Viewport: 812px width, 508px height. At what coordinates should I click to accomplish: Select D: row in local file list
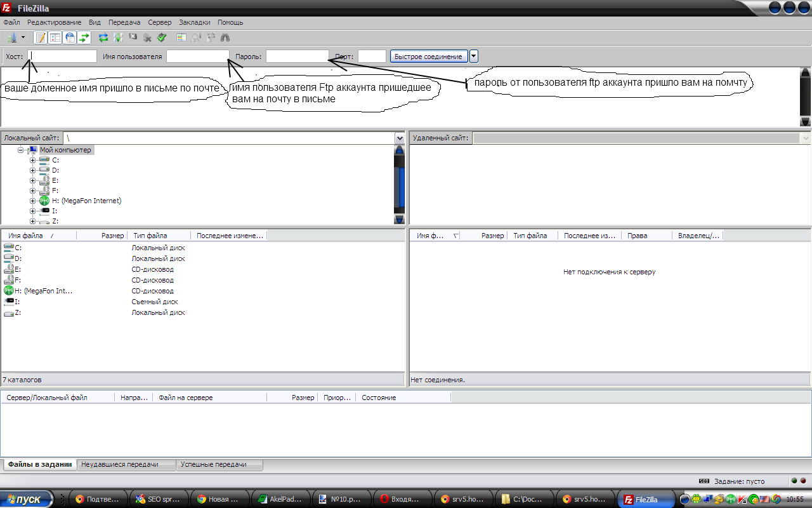point(134,258)
